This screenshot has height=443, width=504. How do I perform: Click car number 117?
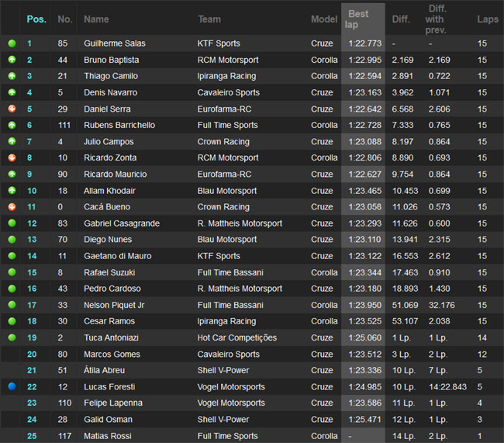(x=64, y=436)
